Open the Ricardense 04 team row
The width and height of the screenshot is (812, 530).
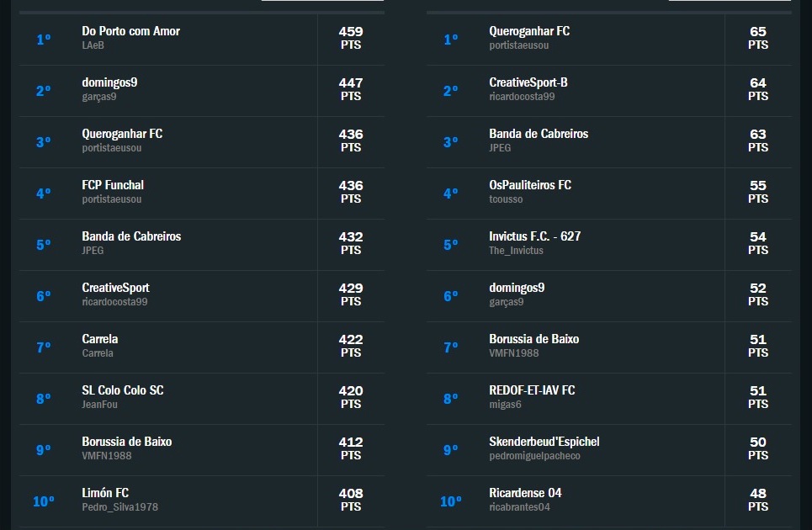point(609,501)
